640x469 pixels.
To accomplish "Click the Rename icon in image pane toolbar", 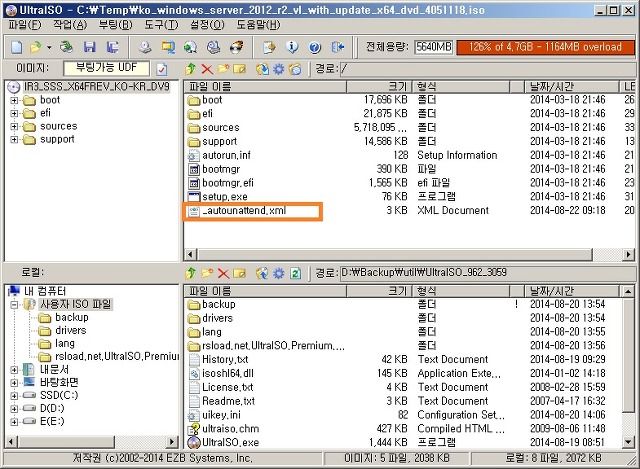I will click(240, 69).
